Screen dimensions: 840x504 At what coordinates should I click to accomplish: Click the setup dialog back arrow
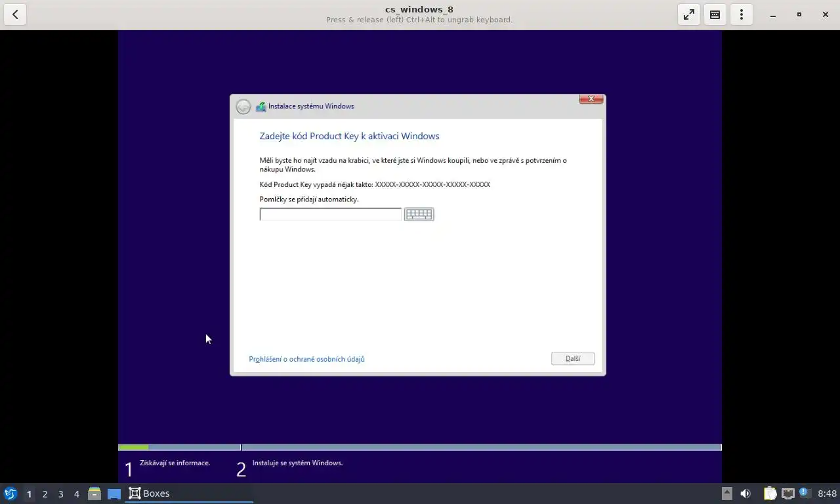243,106
